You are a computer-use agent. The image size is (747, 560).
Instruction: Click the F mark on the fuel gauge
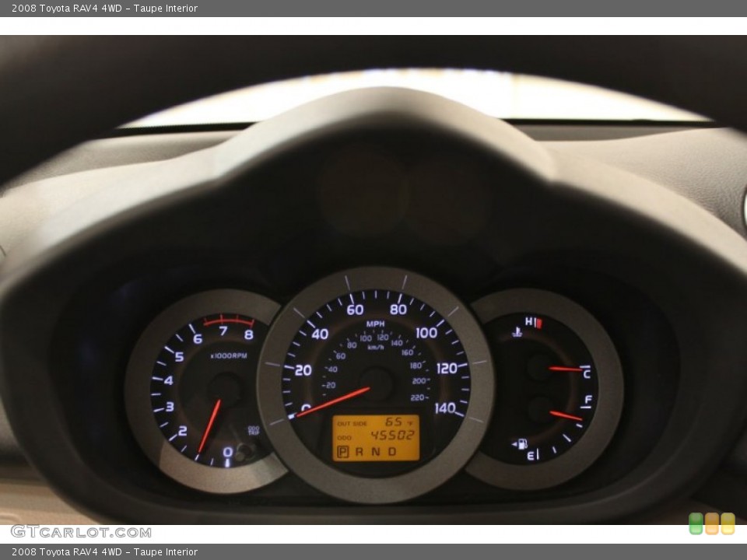click(588, 399)
